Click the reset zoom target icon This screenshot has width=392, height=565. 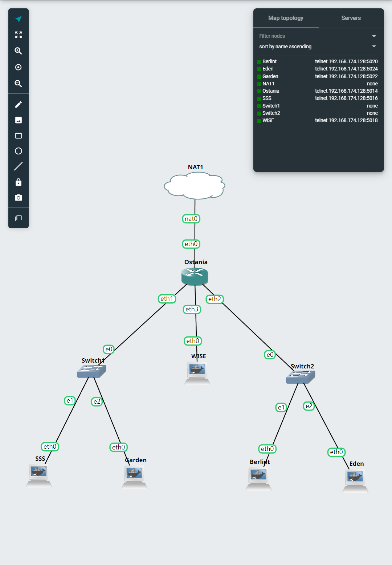pyautogui.click(x=19, y=67)
